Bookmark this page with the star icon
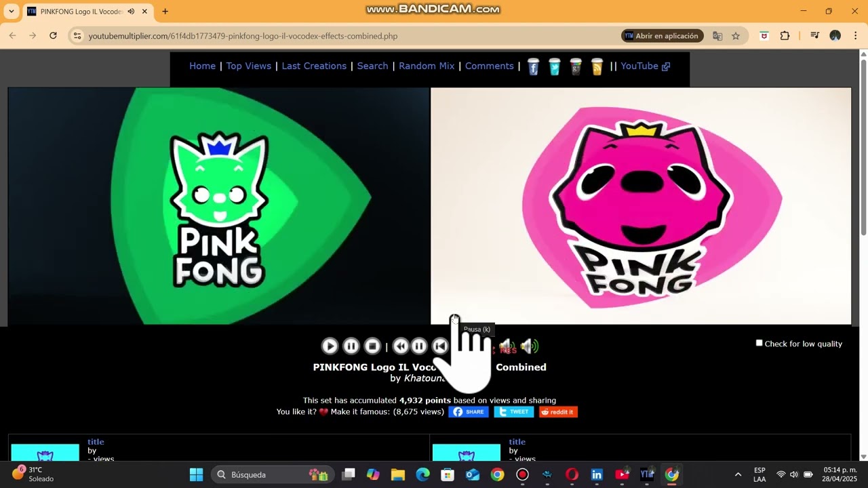This screenshot has width=868, height=488. [x=736, y=36]
